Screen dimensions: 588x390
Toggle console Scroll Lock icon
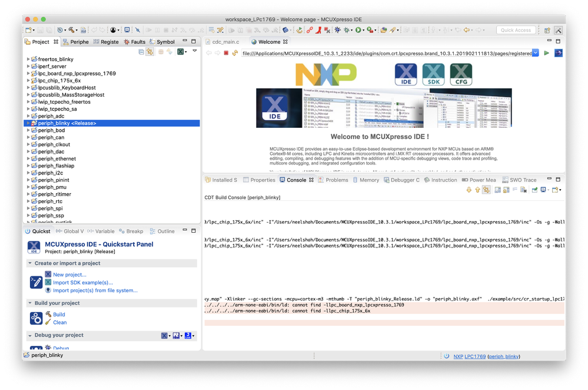coord(506,190)
